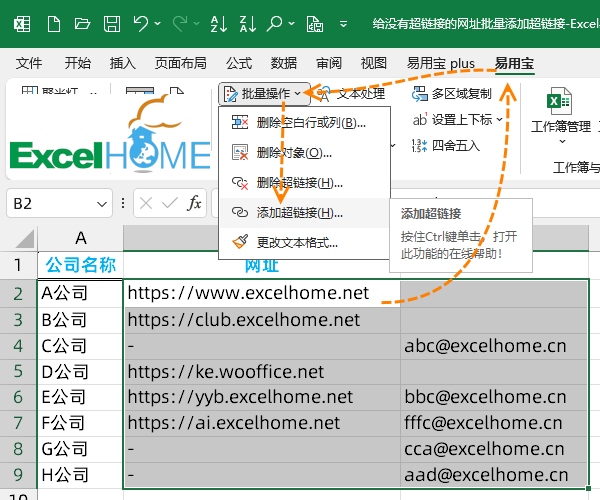This screenshot has height=500, width=600.
Task: Choose 添加超链接(H) menu item
Action: coord(304,212)
